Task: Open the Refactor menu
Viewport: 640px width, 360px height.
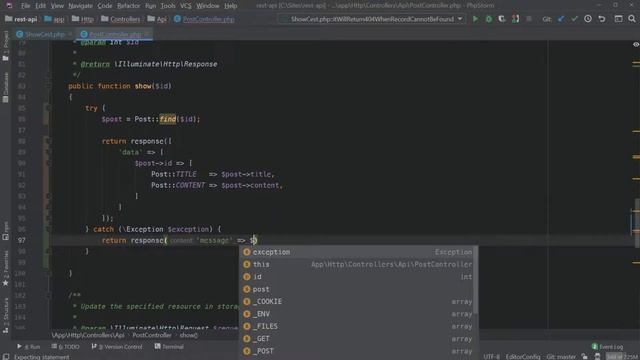Action: pyautogui.click(x=129, y=6)
